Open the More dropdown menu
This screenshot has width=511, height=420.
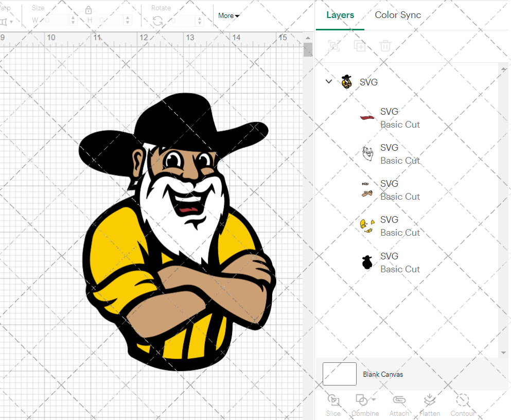pyautogui.click(x=228, y=15)
